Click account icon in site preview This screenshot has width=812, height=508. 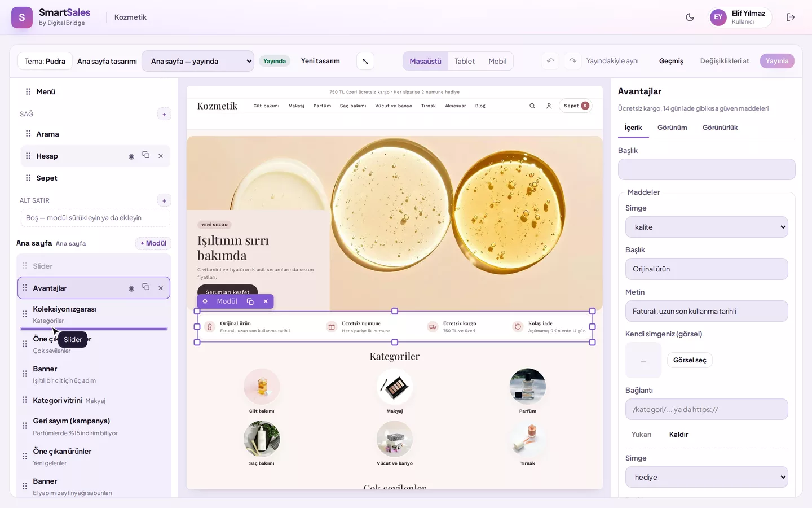click(549, 106)
